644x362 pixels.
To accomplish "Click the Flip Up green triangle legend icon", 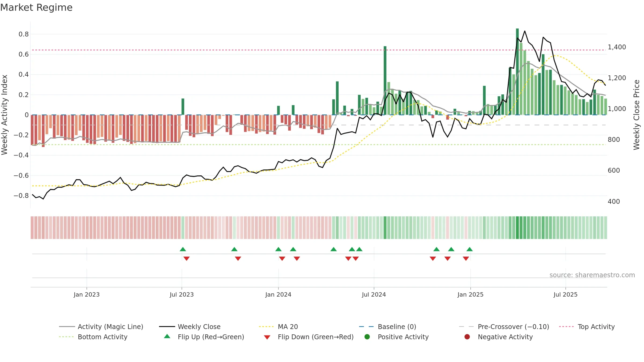I will [167, 336].
